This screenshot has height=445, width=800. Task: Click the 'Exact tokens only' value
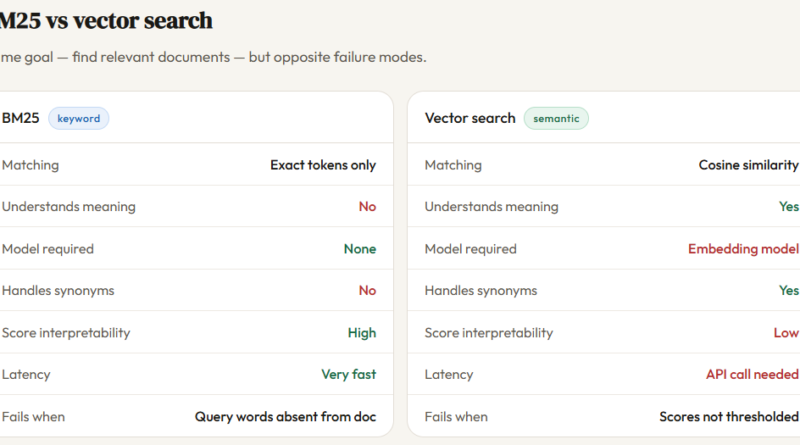[x=323, y=165]
